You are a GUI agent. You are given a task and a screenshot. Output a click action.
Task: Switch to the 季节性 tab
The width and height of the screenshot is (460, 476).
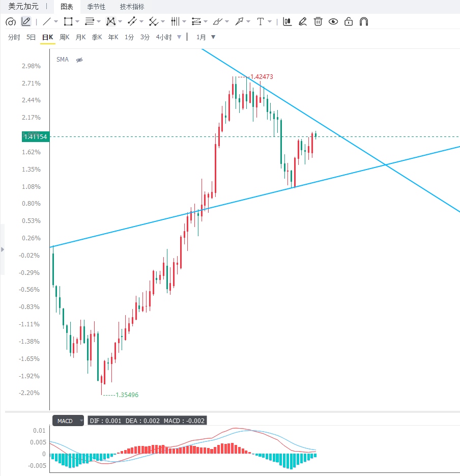[96, 7]
